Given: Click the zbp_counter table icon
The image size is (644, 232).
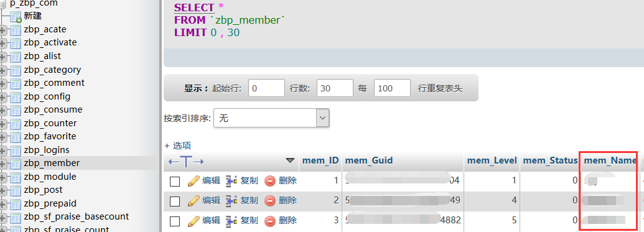Looking at the screenshot, I should click(15, 124).
